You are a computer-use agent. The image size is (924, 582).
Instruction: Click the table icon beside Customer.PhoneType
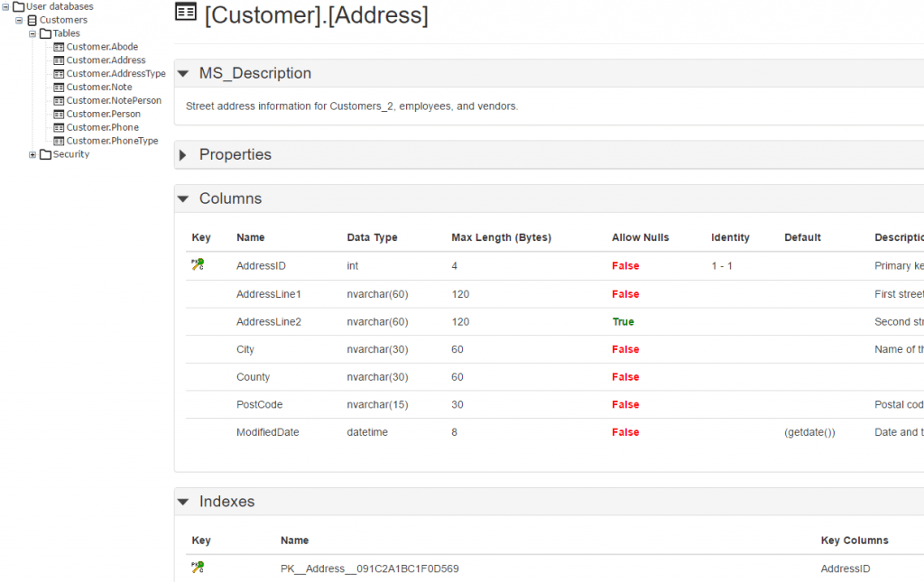[58, 141]
